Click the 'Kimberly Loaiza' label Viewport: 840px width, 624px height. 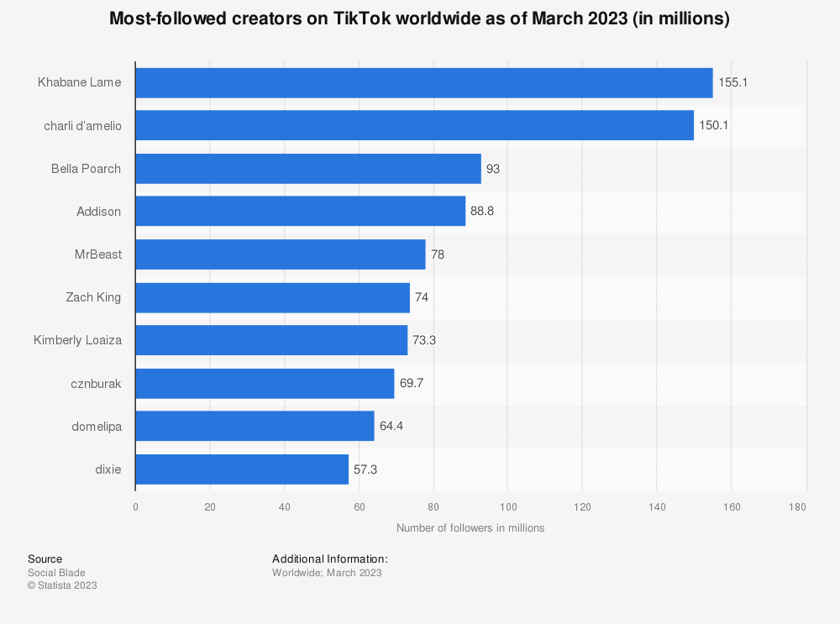coord(77,340)
